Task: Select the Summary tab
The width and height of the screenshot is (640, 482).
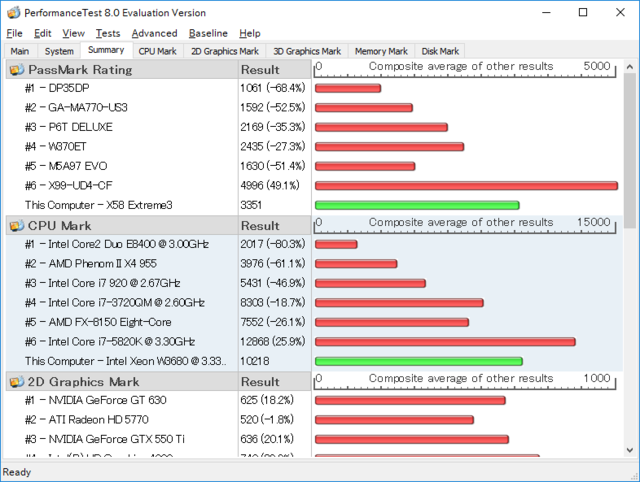Action: pyautogui.click(x=106, y=50)
